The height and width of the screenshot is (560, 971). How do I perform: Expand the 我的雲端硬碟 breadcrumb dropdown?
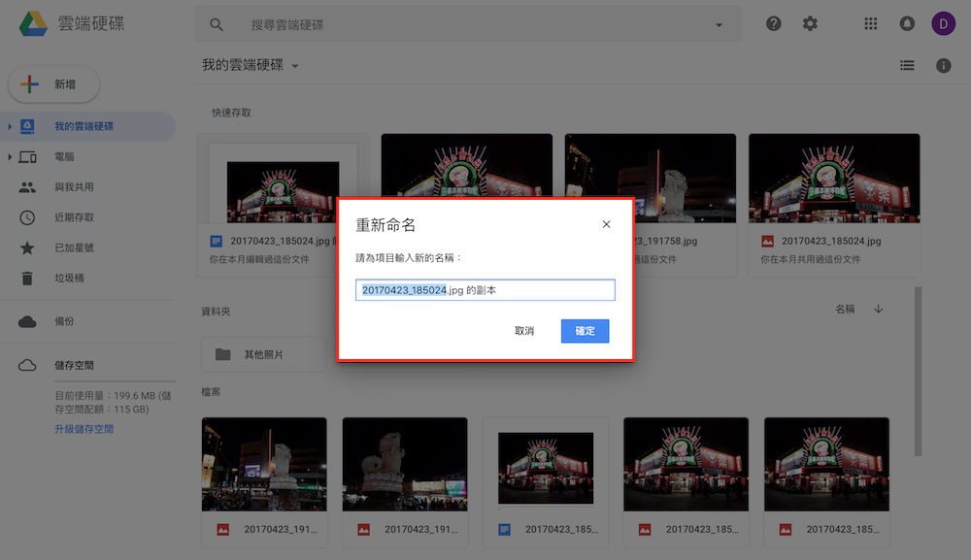click(294, 65)
